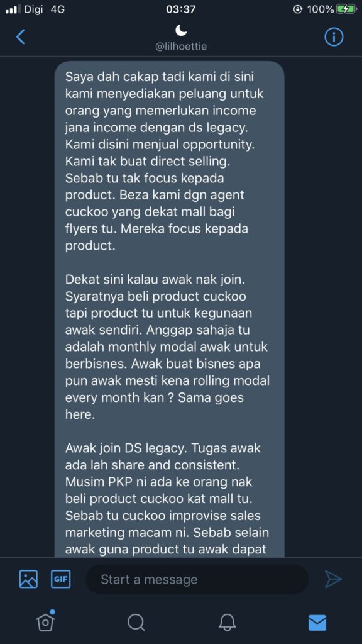The width and height of the screenshot is (362, 644).
Task: Switch to the Home tab
Action: coord(45,622)
